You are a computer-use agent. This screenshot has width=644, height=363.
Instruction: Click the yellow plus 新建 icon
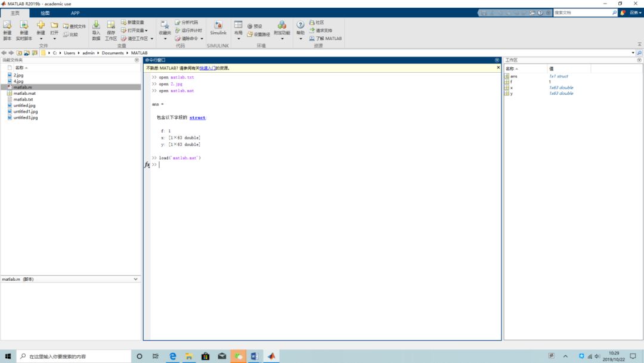tap(41, 26)
